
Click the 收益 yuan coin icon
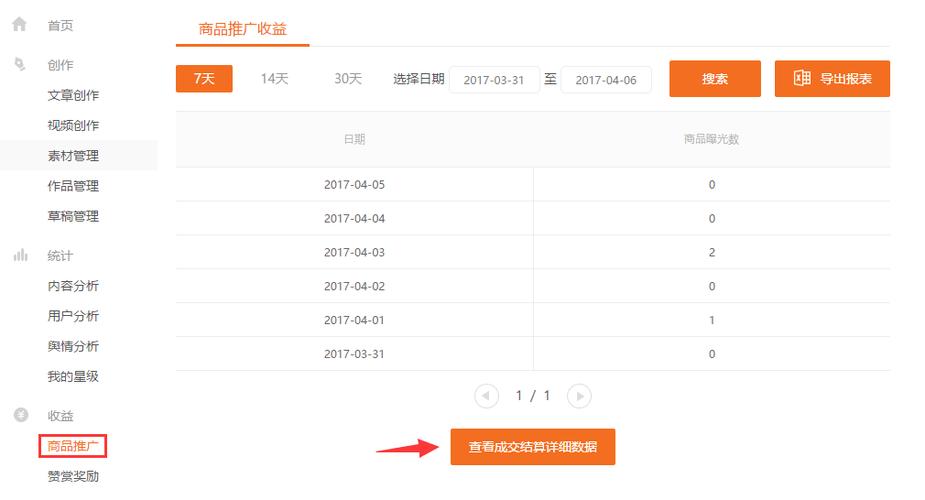(x=21, y=415)
